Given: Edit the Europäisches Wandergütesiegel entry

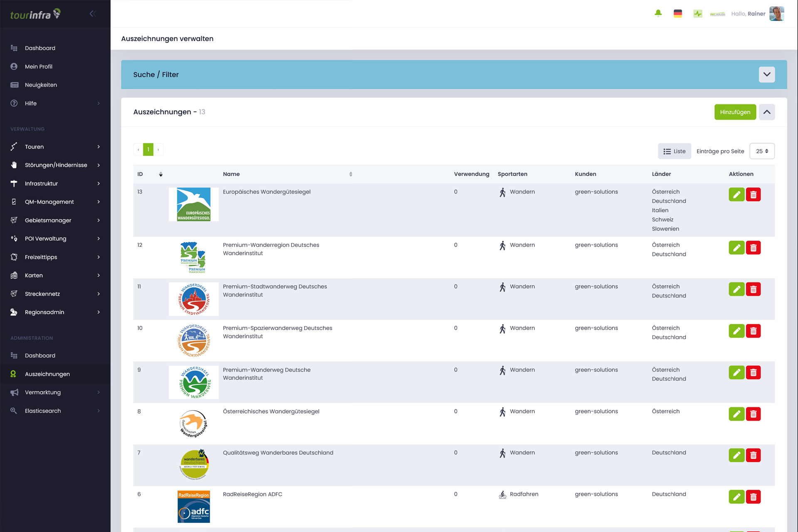Looking at the screenshot, I should (736, 195).
